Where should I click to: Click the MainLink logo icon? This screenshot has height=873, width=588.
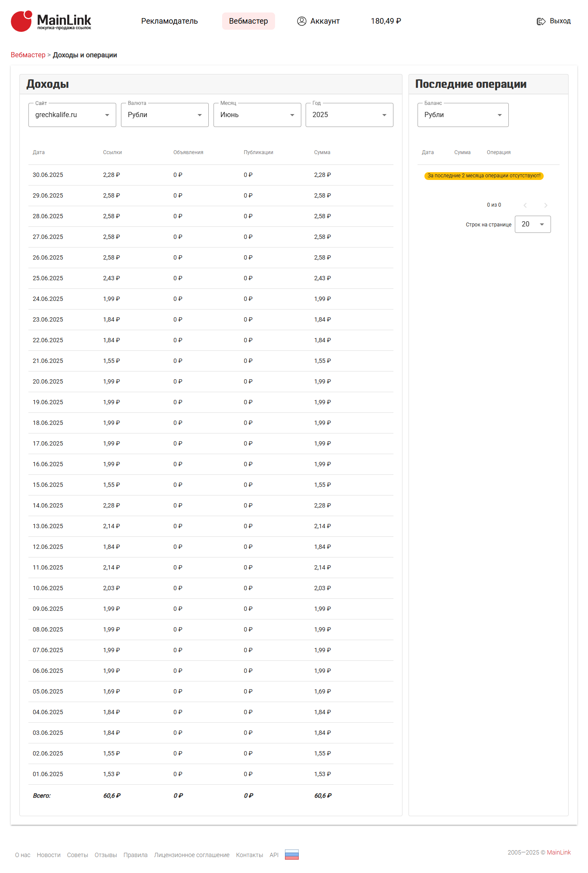click(x=22, y=21)
